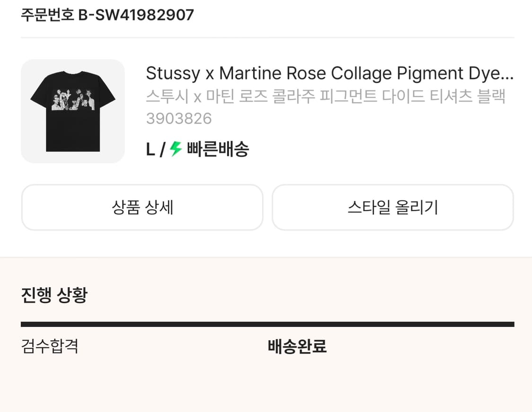532x412 pixels.
Task: Click the 주문번호 label
Action: pyautogui.click(x=47, y=15)
